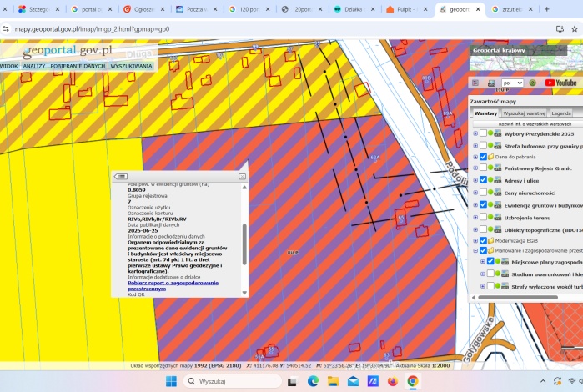Bookmark this page with the star icon
Viewport: 583px width, 392px height.
pos(575,28)
